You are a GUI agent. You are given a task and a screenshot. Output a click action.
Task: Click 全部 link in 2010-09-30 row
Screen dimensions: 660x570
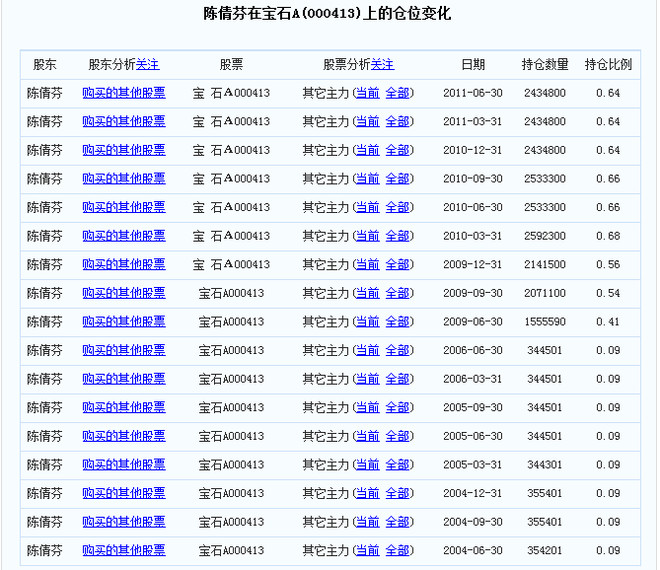pos(397,179)
